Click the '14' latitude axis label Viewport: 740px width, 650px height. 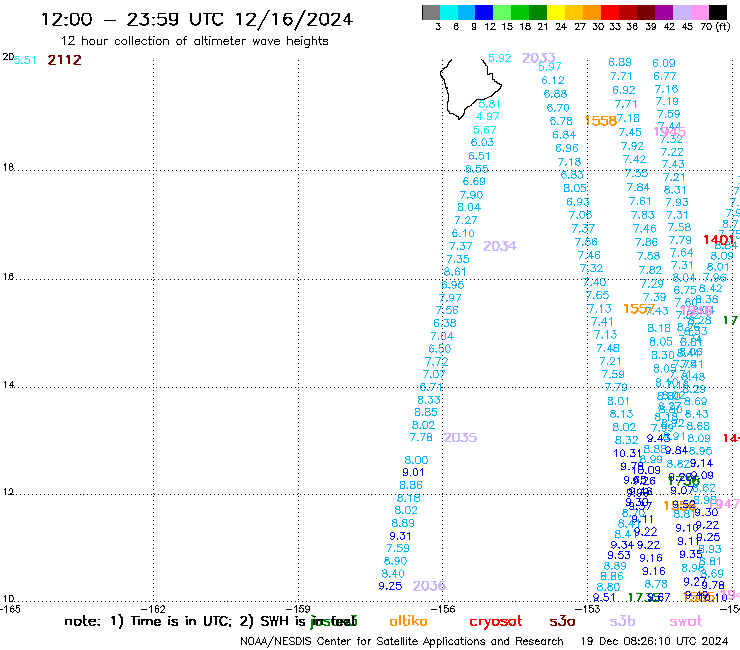[8, 385]
